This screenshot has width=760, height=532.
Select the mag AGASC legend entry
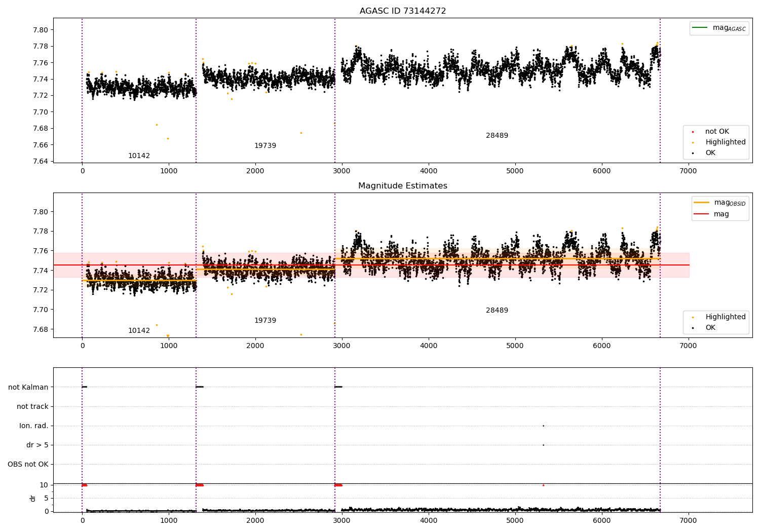tap(719, 28)
